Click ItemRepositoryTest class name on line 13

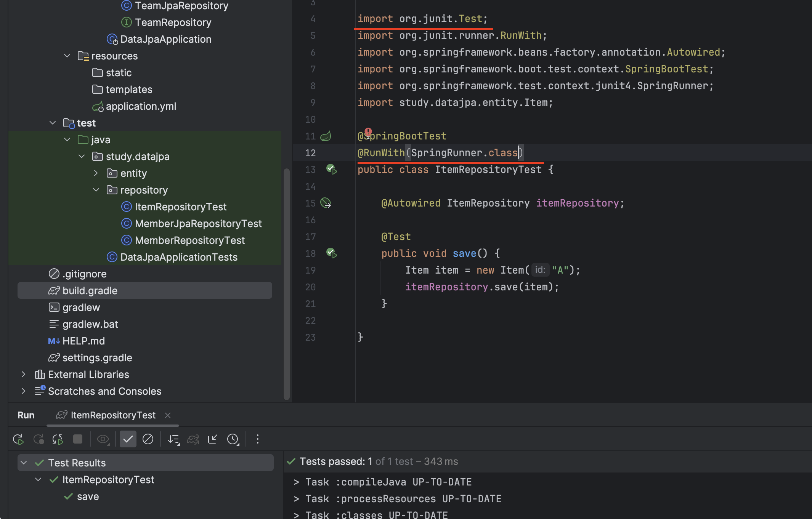[488, 170]
